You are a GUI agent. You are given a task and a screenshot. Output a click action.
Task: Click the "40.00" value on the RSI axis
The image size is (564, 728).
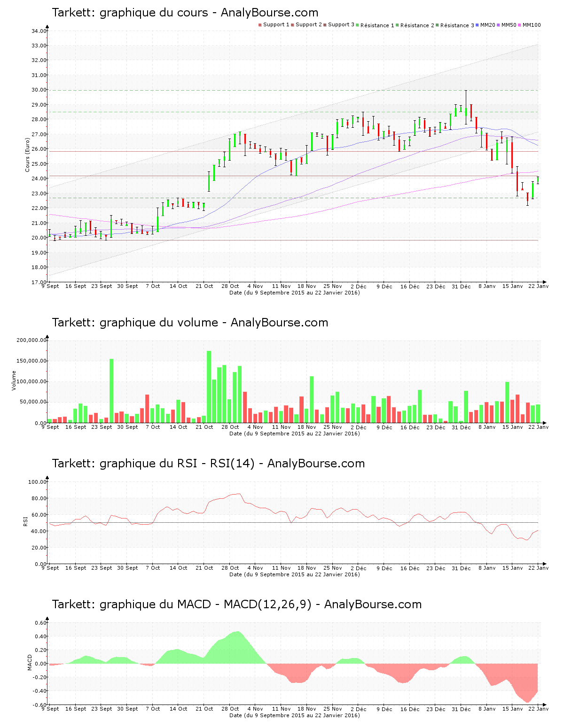39,531
